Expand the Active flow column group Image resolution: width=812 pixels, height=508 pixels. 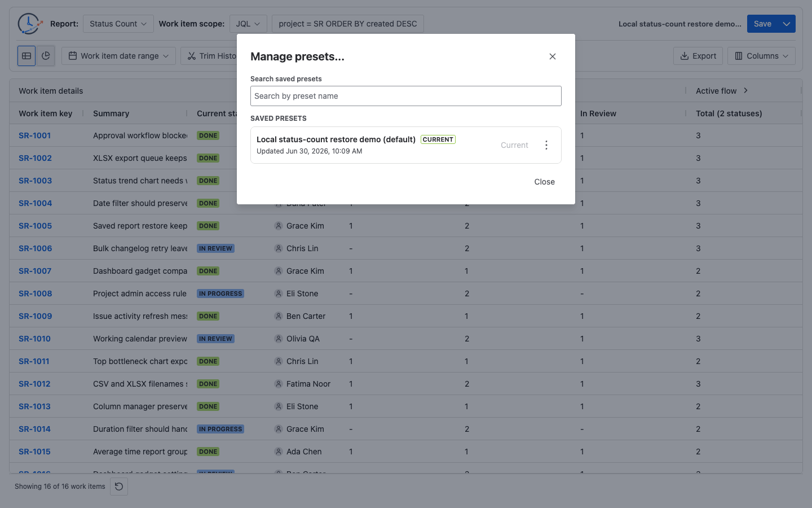[x=745, y=90]
